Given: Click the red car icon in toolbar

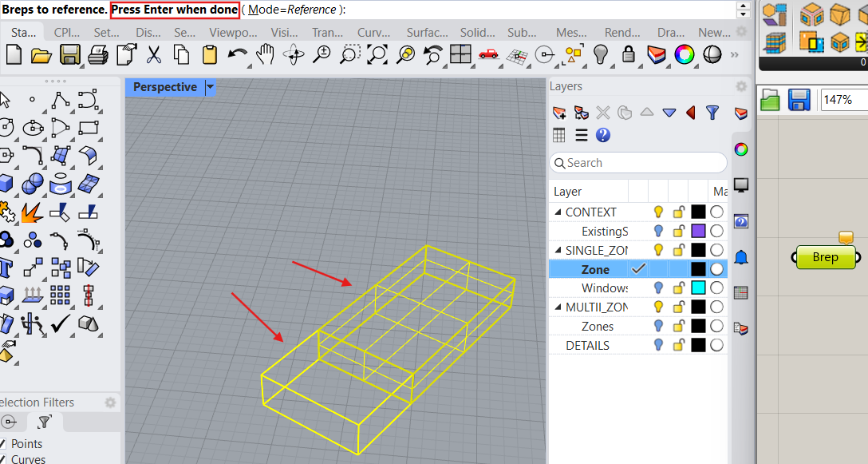Looking at the screenshot, I should (x=488, y=54).
